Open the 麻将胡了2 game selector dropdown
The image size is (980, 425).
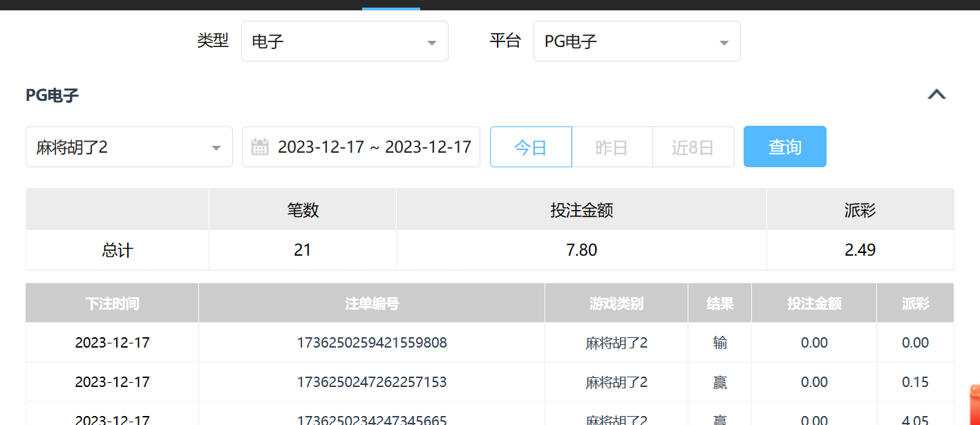[129, 147]
